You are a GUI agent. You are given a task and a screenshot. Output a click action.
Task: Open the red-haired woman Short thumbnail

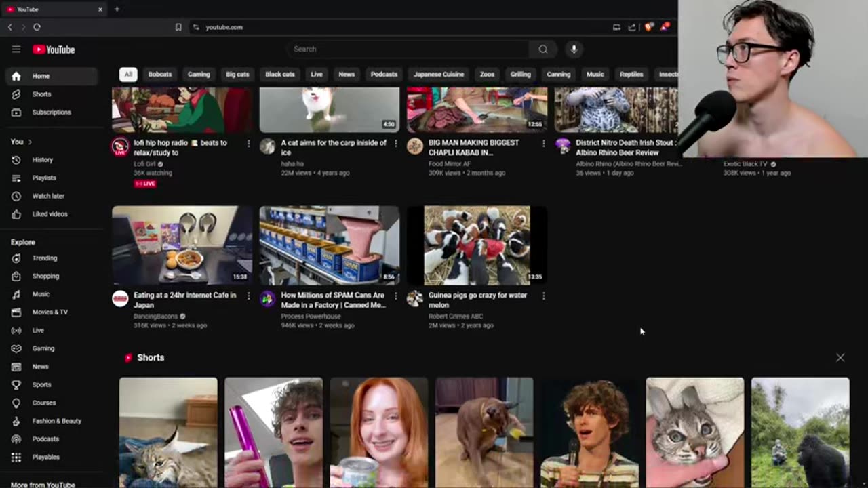[379, 432]
